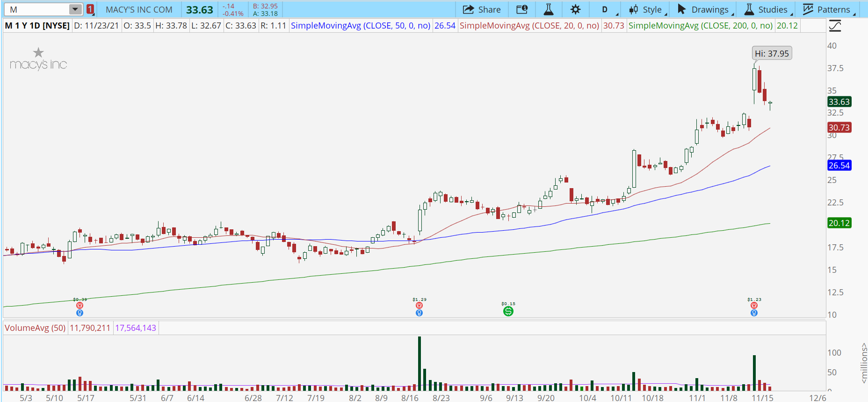Click the earnings phone icon near 5/17
The width and height of the screenshot is (868, 402).
click(80, 306)
